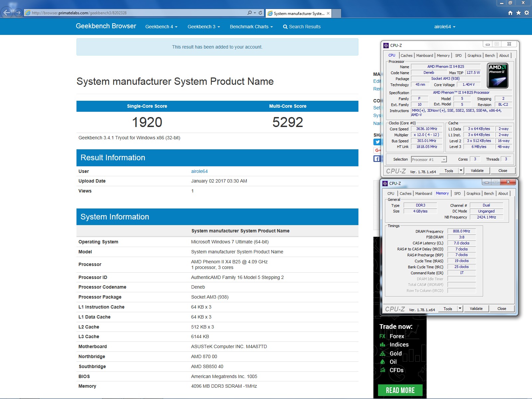Click CPU-Z app icon in bottom window title
532x399 pixels.
(x=385, y=183)
